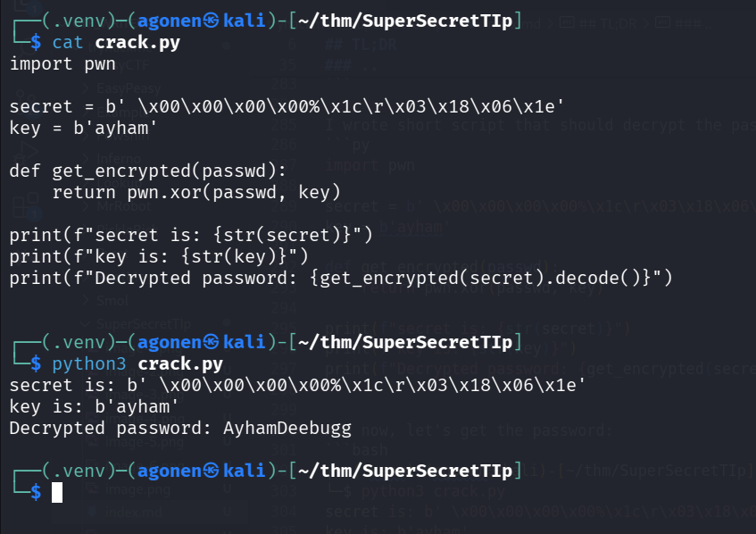Click the dollar sign before the cat command
The height and width of the screenshot is (534, 756).
pos(36,42)
